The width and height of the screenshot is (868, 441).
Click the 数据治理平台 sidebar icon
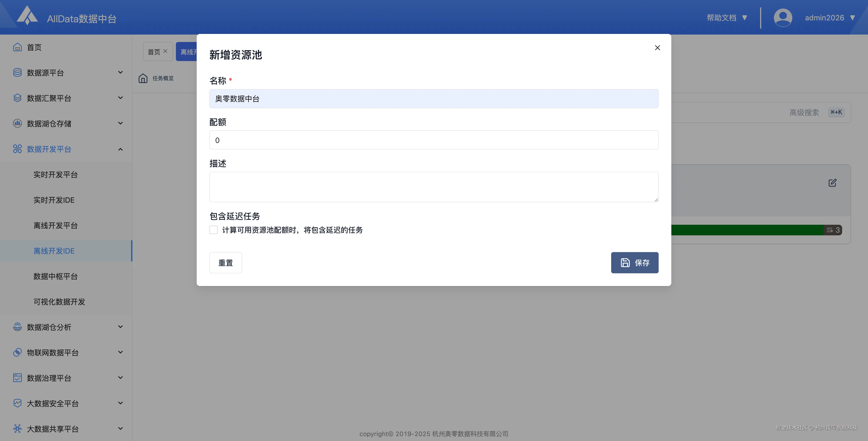coord(17,378)
